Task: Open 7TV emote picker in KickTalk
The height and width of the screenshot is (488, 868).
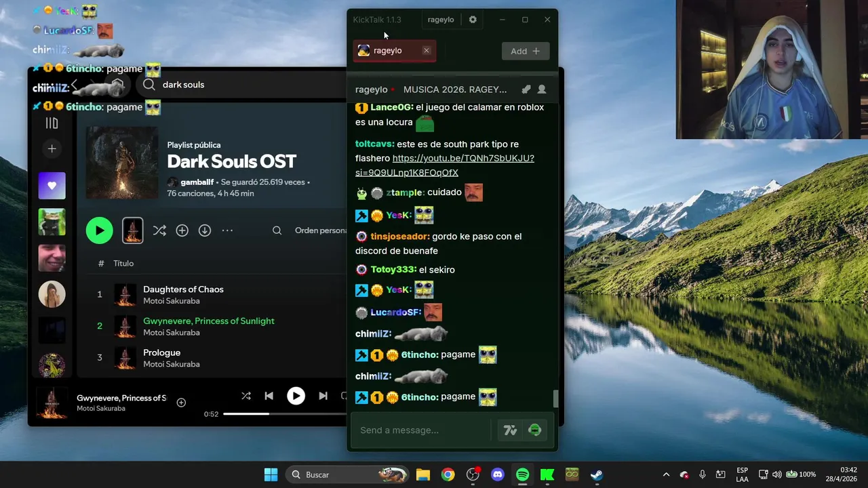Action: pos(510,430)
